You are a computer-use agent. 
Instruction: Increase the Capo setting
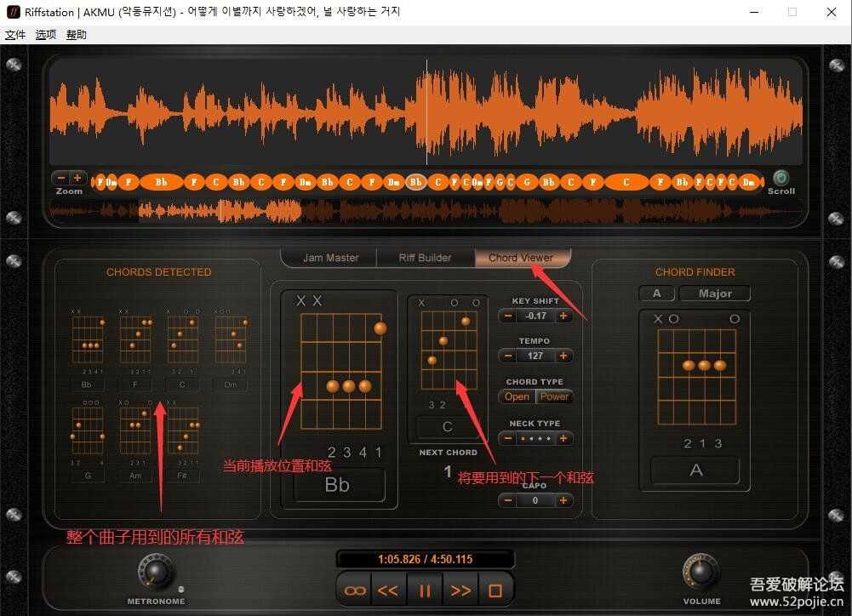(x=563, y=500)
